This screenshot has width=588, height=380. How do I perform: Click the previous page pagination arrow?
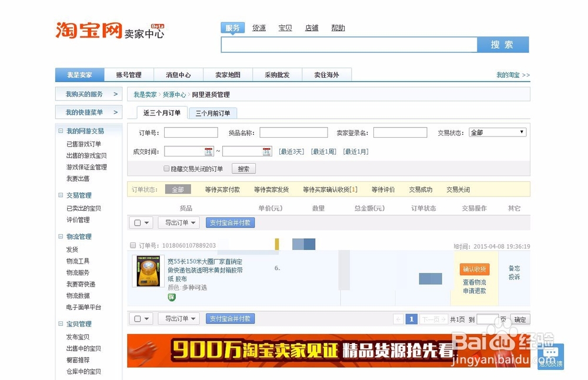(399, 318)
